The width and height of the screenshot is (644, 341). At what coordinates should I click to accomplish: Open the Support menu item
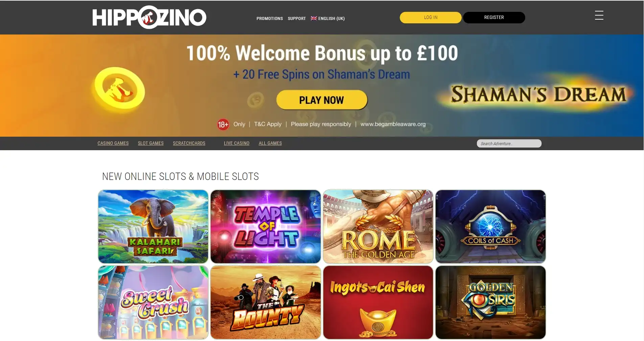coord(297,18)
